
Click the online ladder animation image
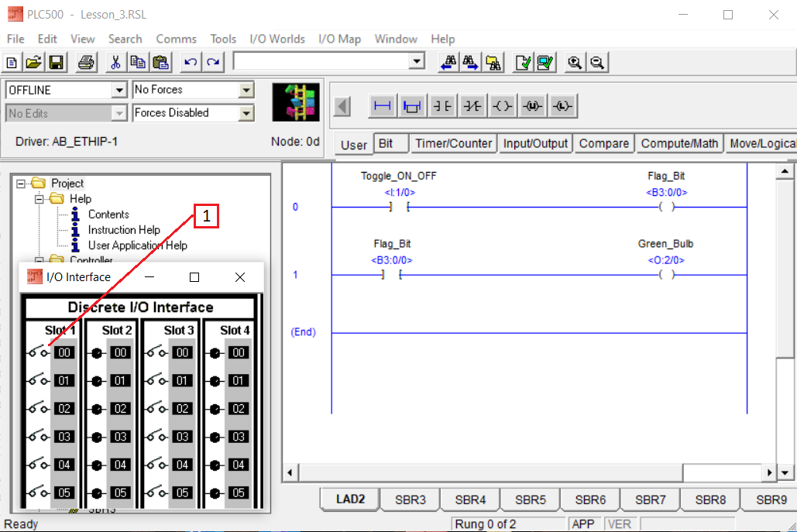click(296, 102)
